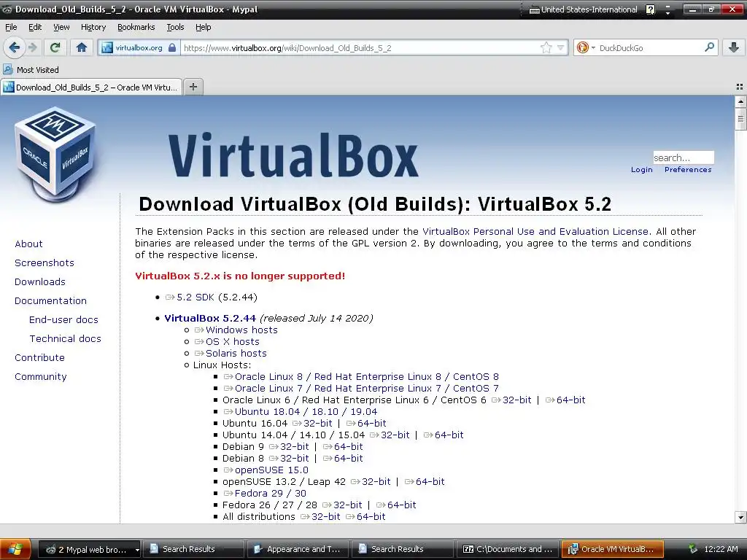Open the End-user docs link
The height and width of the screenshot is (560, 747).
[63, 320]
